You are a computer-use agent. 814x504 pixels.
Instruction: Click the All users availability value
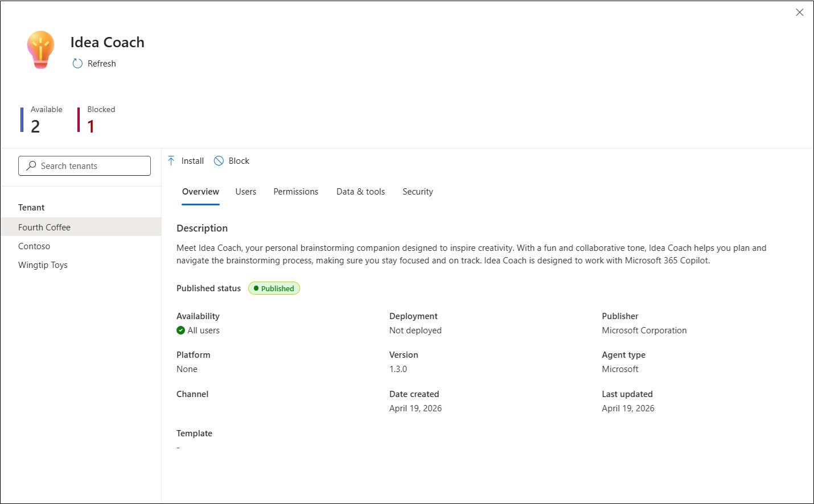point(204,331)
